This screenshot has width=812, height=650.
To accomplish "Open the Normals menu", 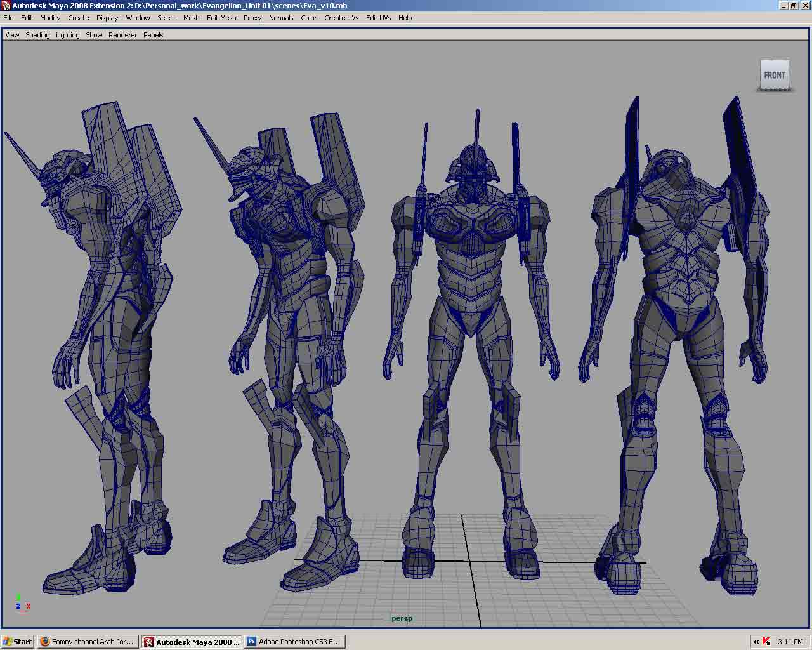I will [x=281, y=18].
